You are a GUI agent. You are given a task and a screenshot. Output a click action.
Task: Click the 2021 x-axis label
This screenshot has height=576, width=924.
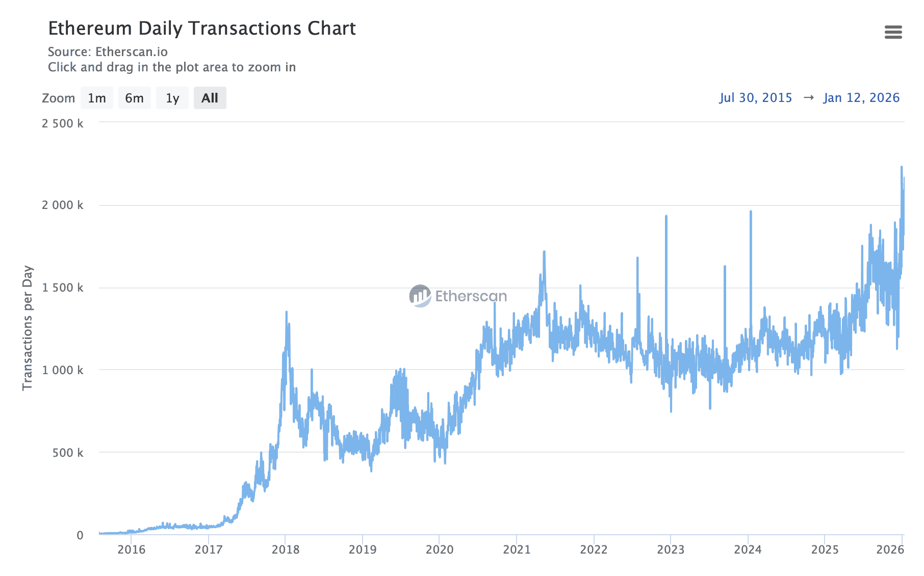(517, 549)
